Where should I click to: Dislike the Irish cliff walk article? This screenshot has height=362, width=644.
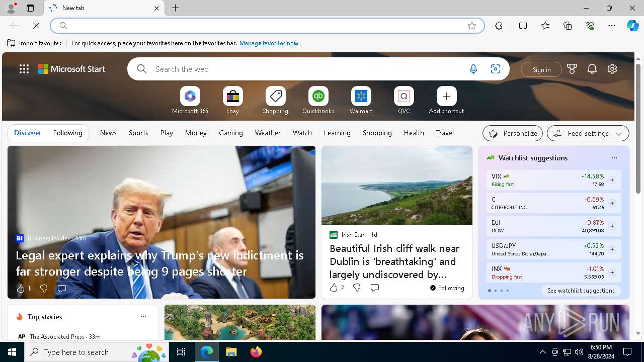[x=357, y=288]
